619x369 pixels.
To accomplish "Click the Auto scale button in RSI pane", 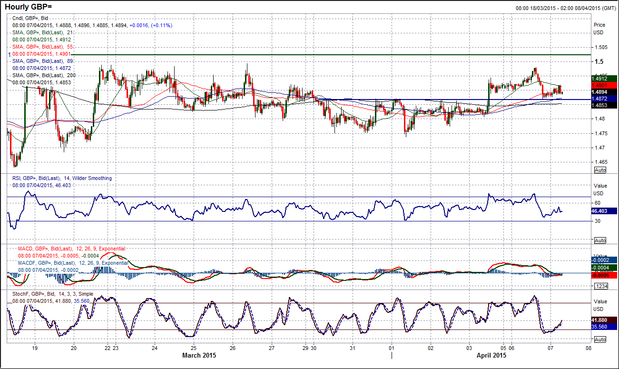I will (x=600, y=241).
